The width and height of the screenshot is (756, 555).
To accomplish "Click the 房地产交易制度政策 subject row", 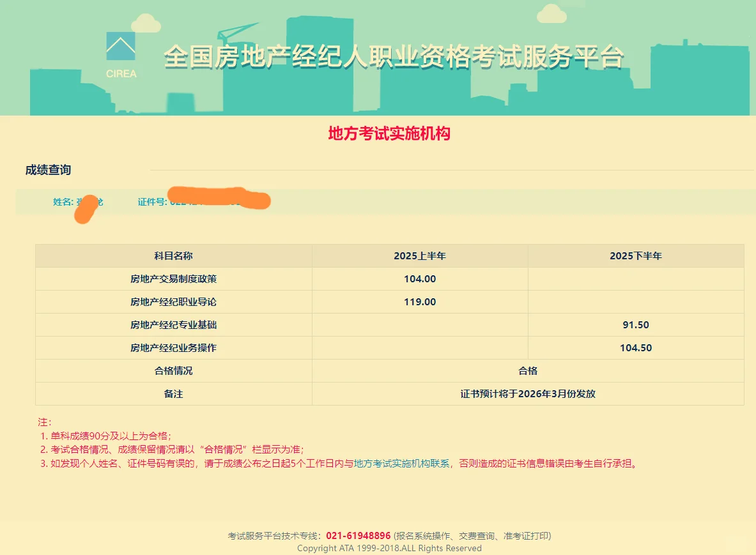I will (174, 278).
